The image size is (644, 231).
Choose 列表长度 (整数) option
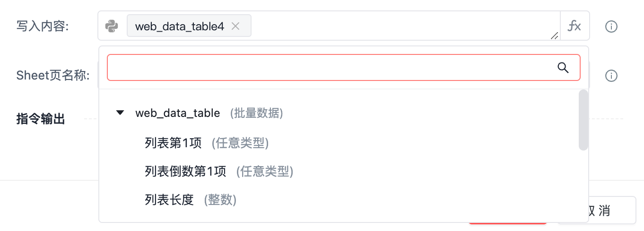191,200
